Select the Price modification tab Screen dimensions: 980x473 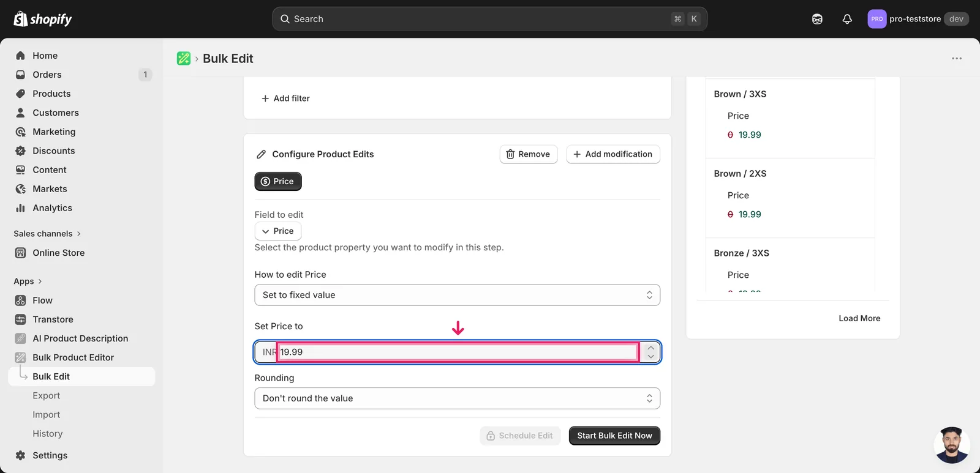tap(278, 181)
